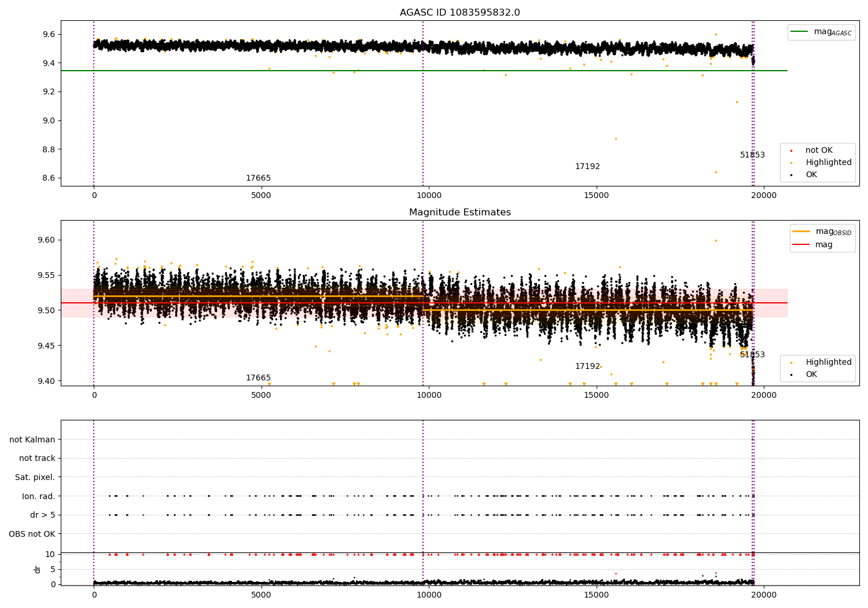
Task: Click the 'AGASC ID 1083595832.0' plot title
Action: (459, 13)
